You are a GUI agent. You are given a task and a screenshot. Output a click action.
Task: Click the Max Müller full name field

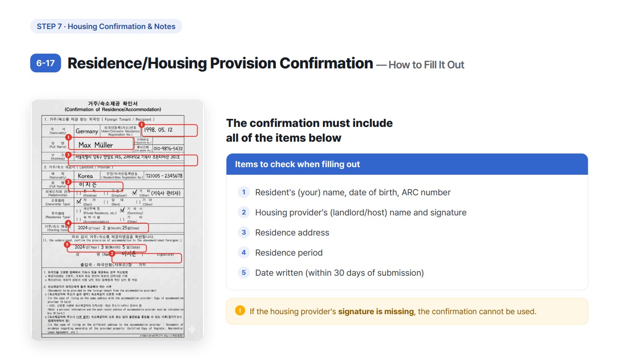[x=101, y=143]
